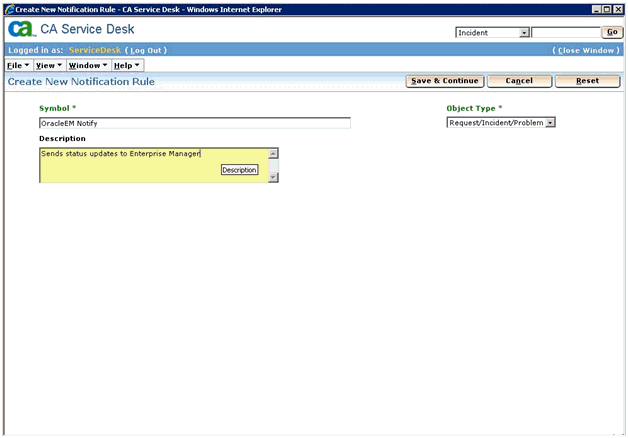
Task: Expand the Object Type dropdown
Action: (551, 123)
